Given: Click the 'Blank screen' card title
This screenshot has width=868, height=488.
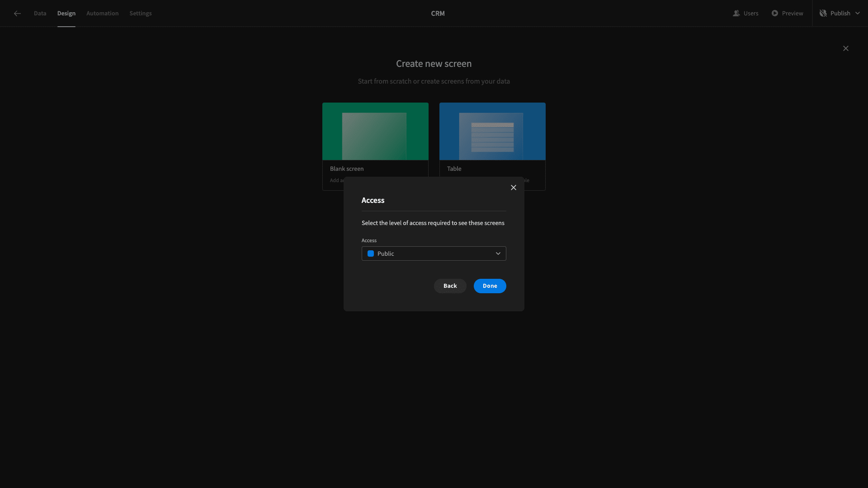Looking at the screenshot, I should tap(347, 169).
